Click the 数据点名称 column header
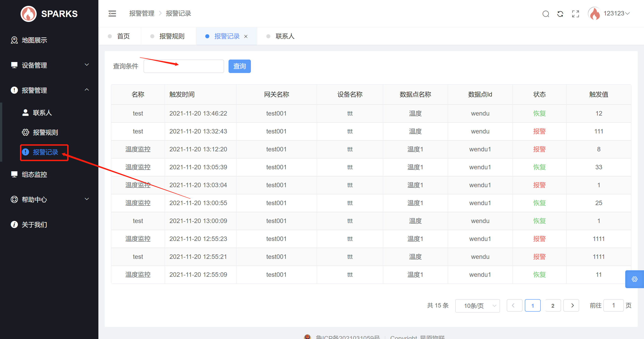644x339 pixels. pos(415,94)
